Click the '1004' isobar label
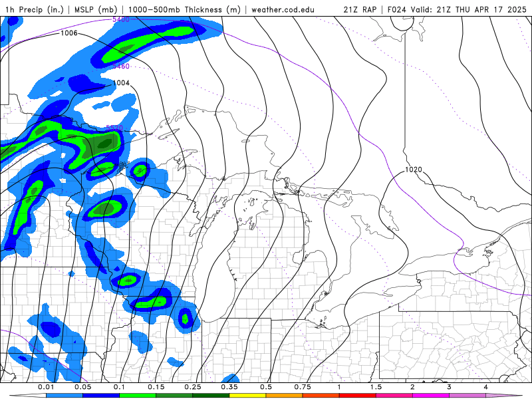The height and width of the screenshot is (399, 532). (121, 82)
